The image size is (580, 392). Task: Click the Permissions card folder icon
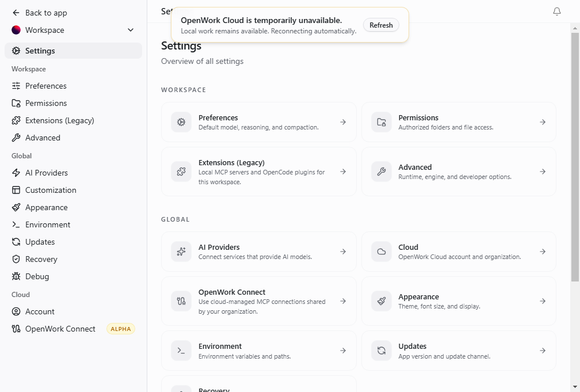(381, 122)
